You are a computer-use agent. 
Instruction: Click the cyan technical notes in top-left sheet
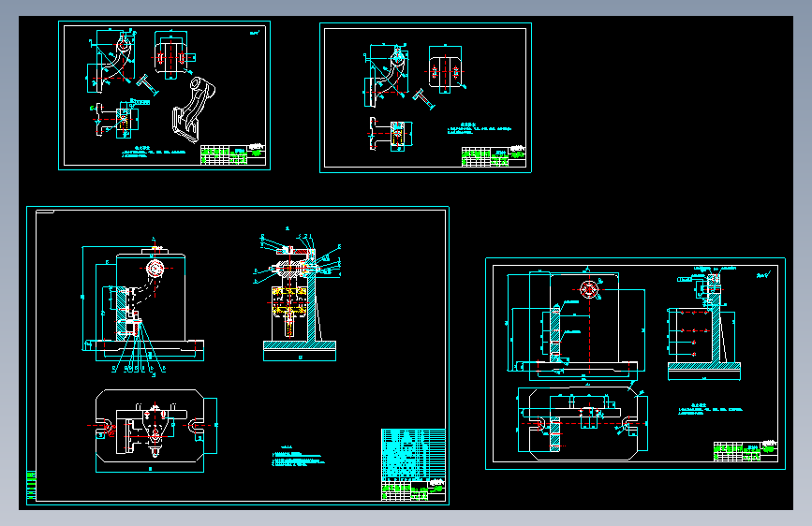154,152
